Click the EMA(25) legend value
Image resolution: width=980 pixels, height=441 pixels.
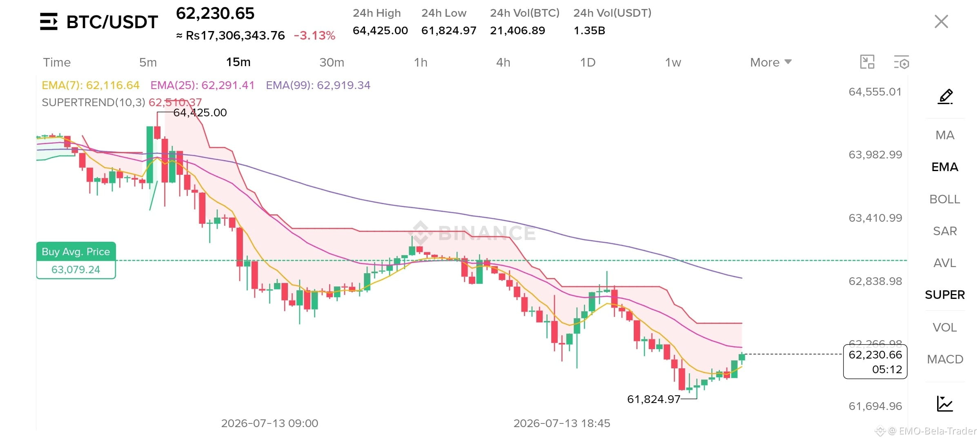[x=203, y=85]
